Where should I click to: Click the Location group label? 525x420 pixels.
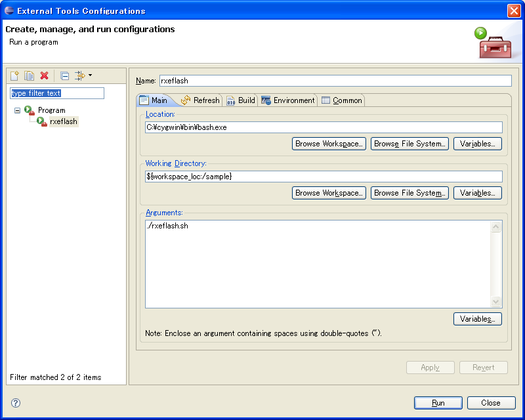coord(160,114)
